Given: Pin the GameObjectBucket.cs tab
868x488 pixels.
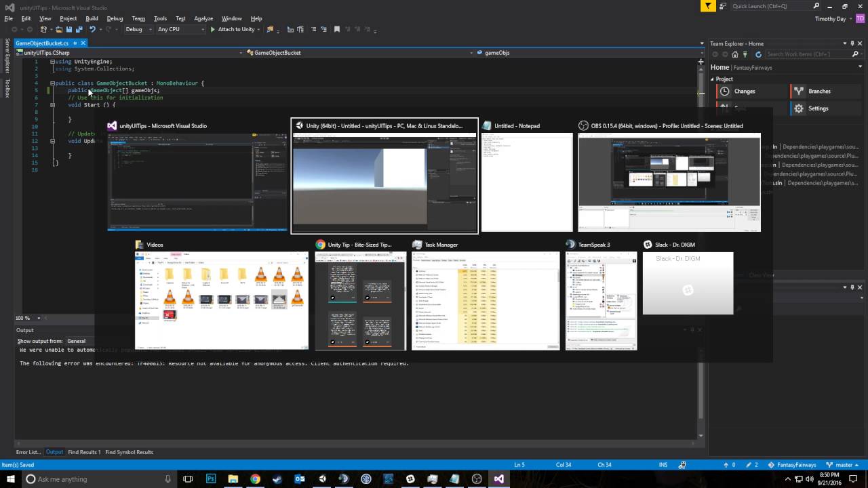Looking at the screenshot, I should (x=75, y=43).
